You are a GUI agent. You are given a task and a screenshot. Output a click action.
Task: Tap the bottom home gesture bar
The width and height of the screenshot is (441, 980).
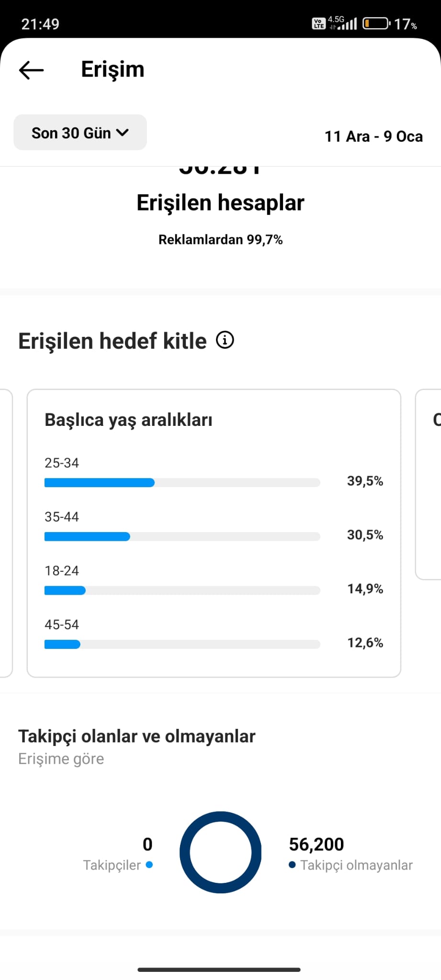pyautogui.click(x=219, y=969)
